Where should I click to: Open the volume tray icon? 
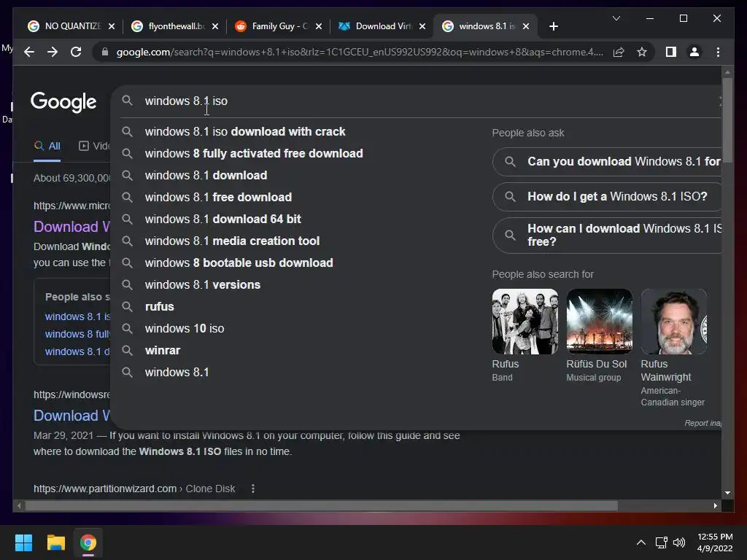pyautogui.click(x=679, y=542)
